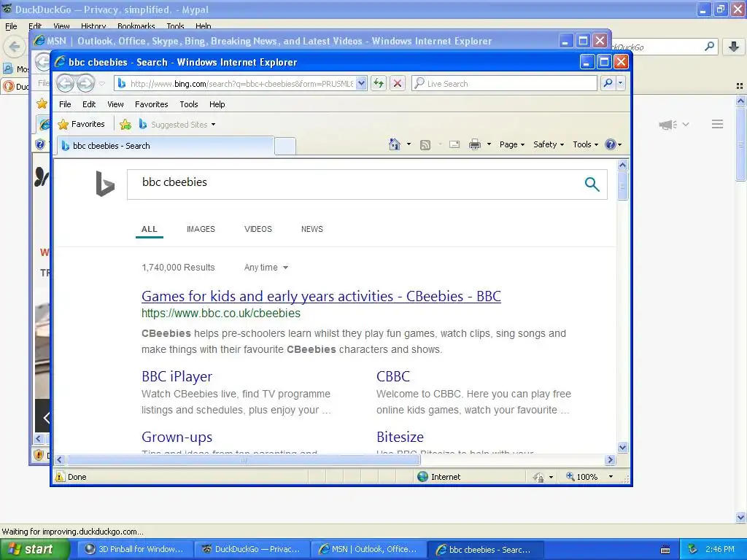747x560 pixels.
Task: Open the History menu in Mypal
Action: (x=93, y=26)
